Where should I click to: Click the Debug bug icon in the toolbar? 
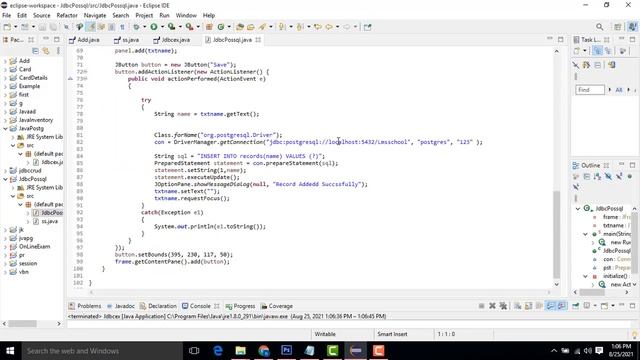tap(136, 27)
